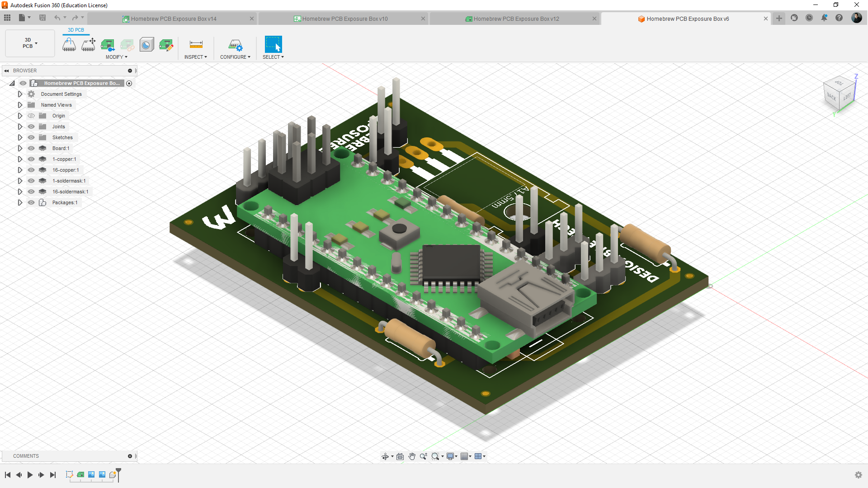
Task: Open the Configure PCB gear icon
Action: pyautogui.click(x=235, y=44)
